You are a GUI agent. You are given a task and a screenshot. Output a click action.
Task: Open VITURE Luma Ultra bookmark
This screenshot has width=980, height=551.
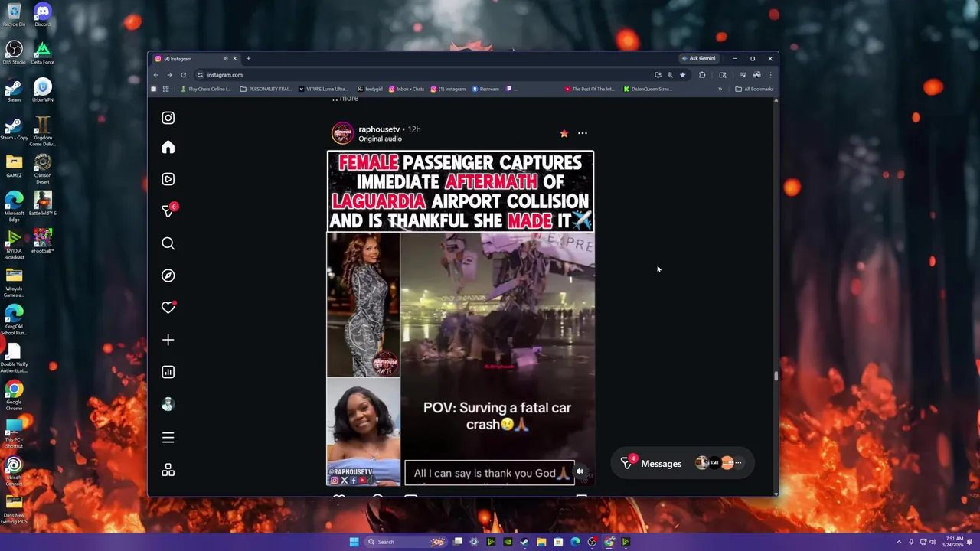tap(323, 89)
